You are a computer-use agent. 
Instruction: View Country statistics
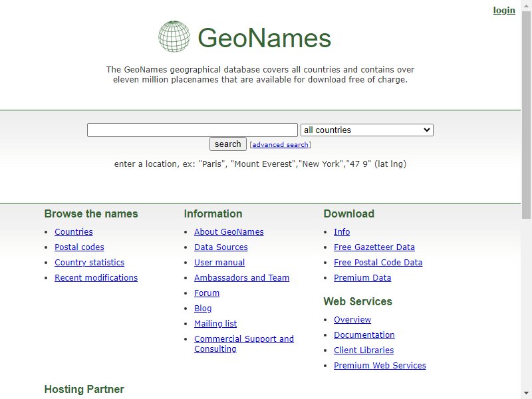tap(90, 262)
